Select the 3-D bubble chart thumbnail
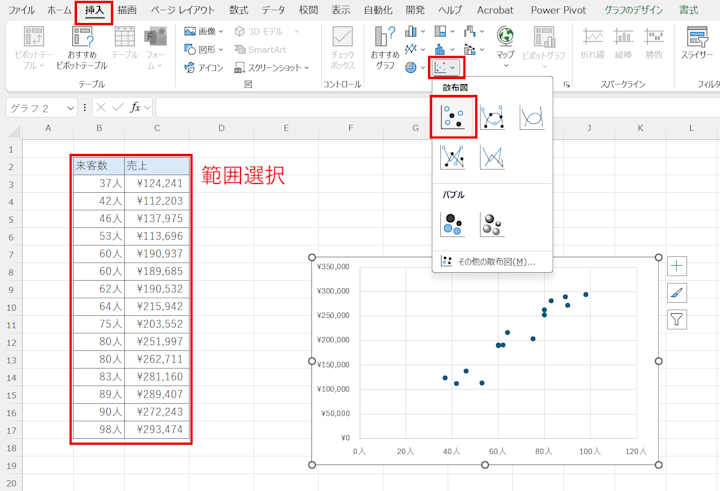 [x=492, y=225]
